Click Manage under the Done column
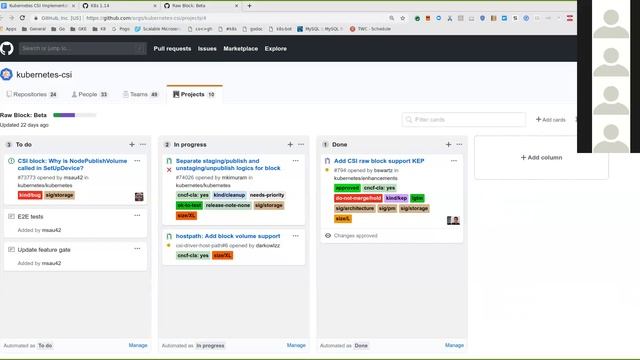 click(x=454, y=345)
